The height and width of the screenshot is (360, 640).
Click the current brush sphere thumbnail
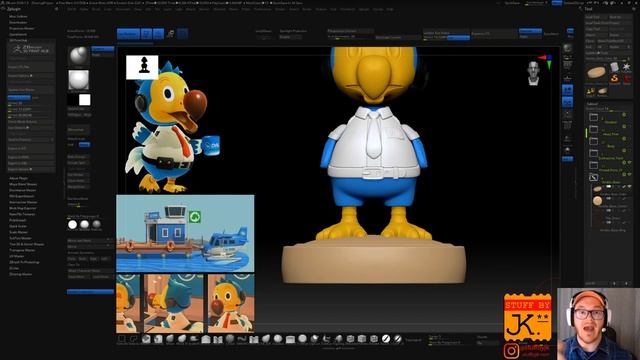(78, 56)
